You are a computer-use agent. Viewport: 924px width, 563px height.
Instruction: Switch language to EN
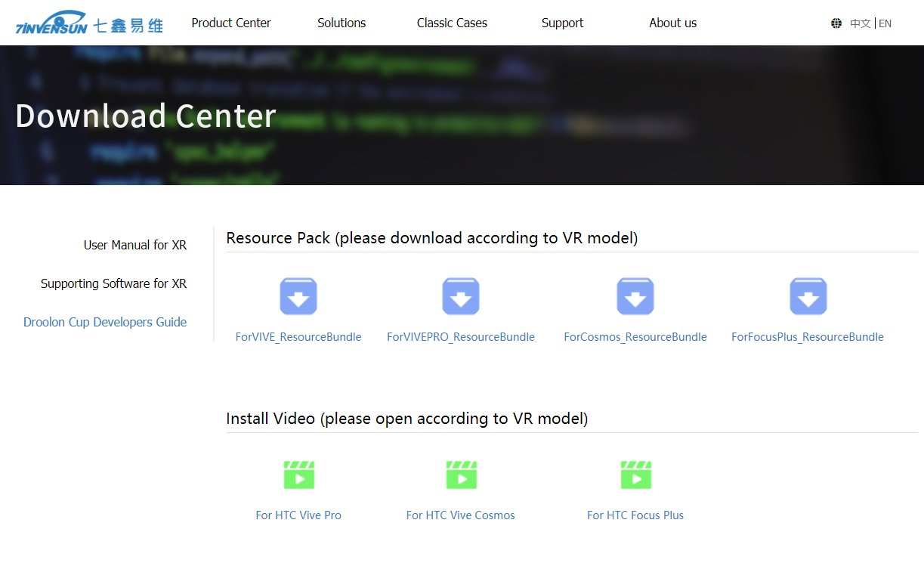tap(885, 23)
